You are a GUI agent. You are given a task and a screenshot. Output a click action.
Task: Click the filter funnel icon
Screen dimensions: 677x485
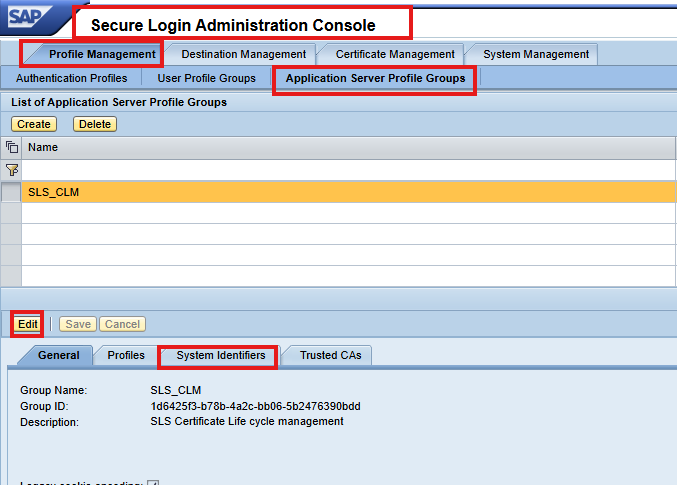[12, 170]
